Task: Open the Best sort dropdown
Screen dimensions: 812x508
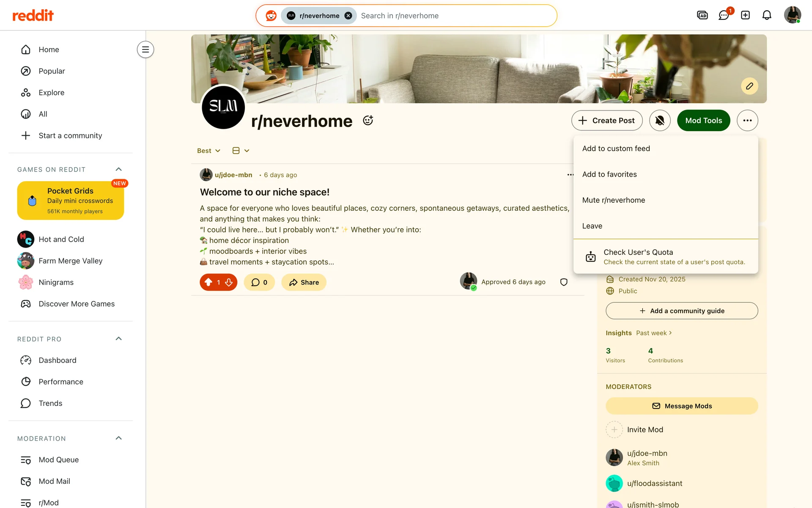Action: point(209,151)
